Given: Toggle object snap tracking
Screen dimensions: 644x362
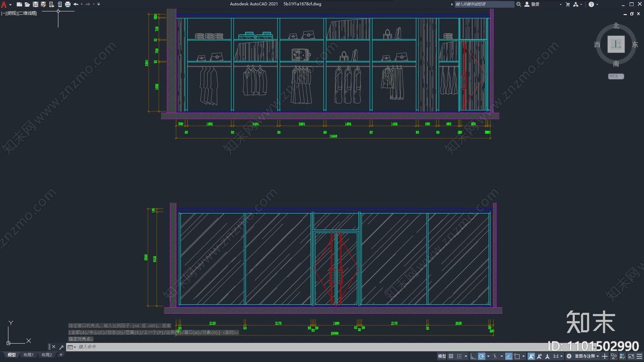Looking at the screenshot, I should click(509, 356).
